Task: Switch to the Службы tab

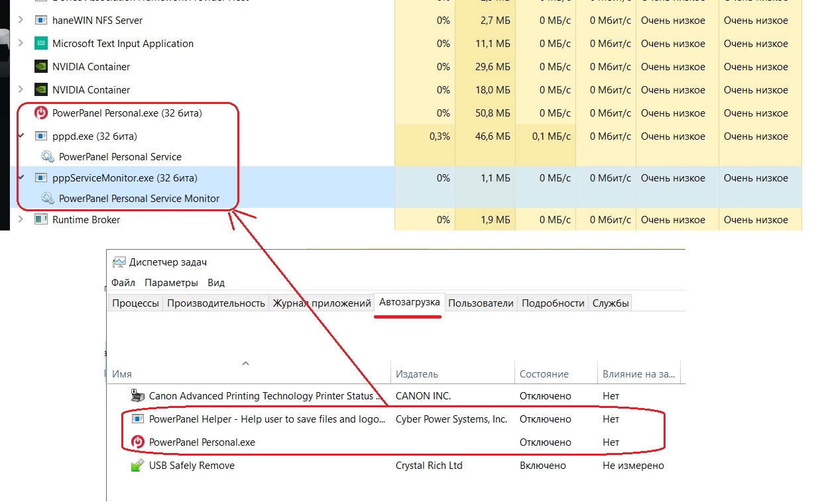Action: (x=611, y=303)
